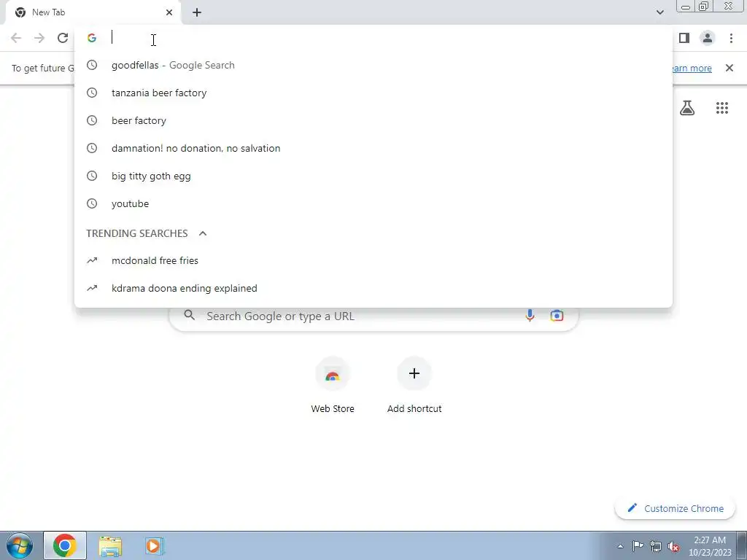Screen dimensions: 747x560
Task: Click the forward navigation arrow
Action: [x=39, y=38]
